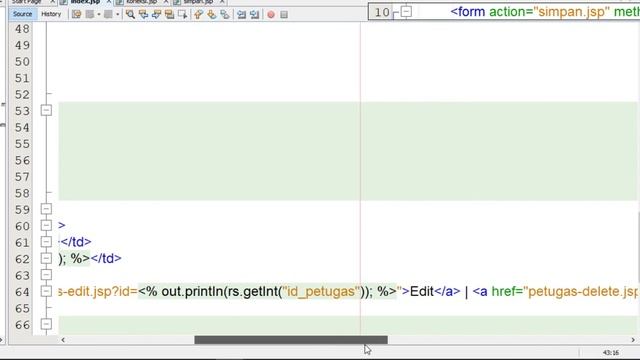Toggle Bookmark toolbar icon
Image resolution: width=640 pixels, height=360 pixels.
[224, 14]
